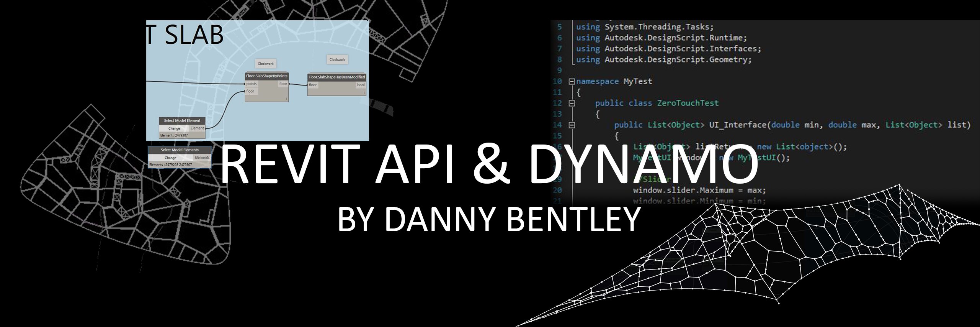Click 'namespace MyTest' in the code
The width and height of the screenshot is (980, 327).
614,82
